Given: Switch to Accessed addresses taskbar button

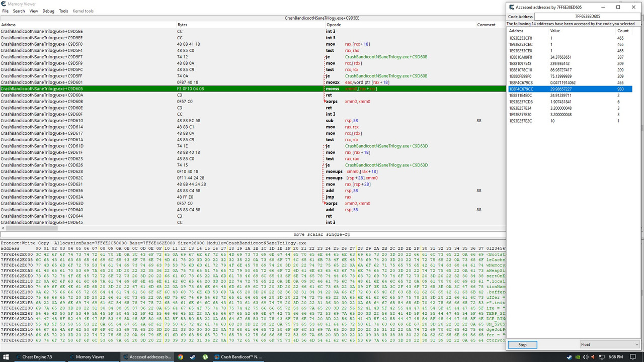Looking at the screenshot, I should click(x=147, y=357).
